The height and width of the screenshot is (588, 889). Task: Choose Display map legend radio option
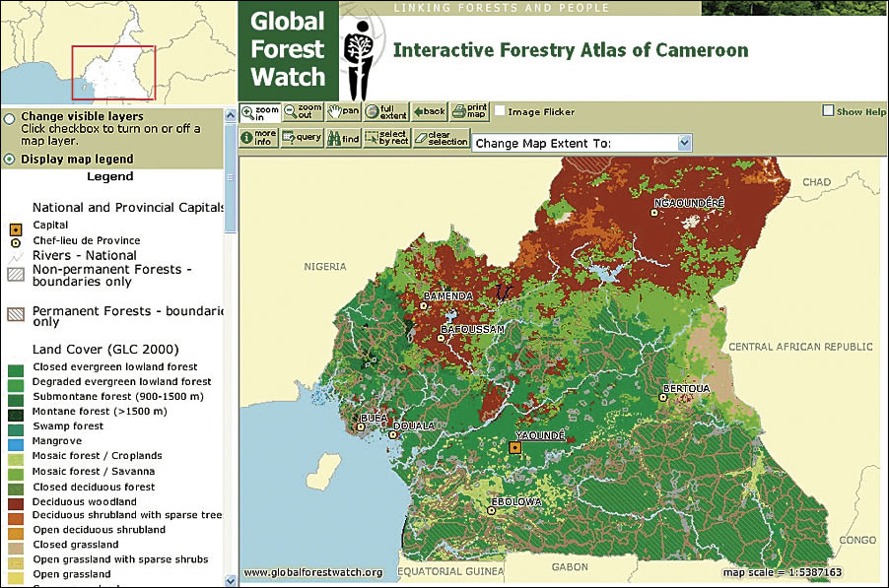[x=9, y=160]
